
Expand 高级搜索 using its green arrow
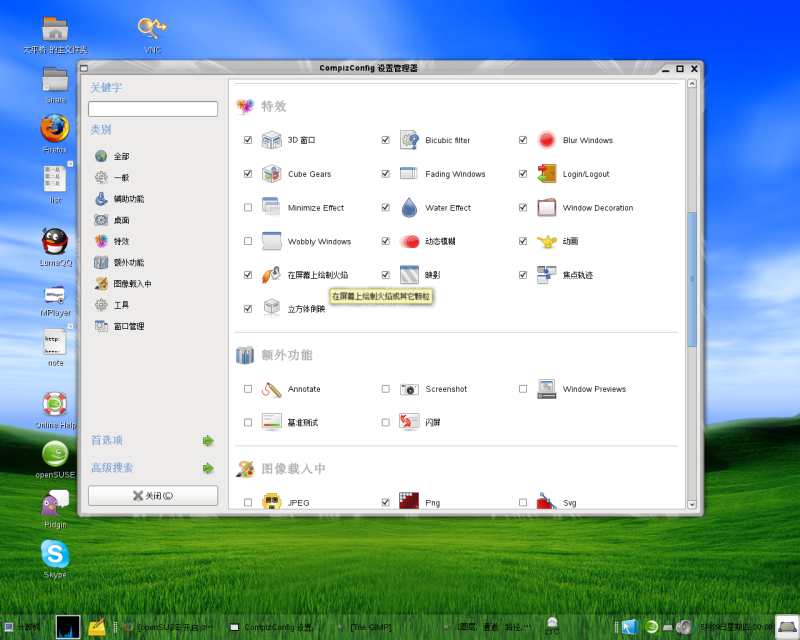point(208,467)
